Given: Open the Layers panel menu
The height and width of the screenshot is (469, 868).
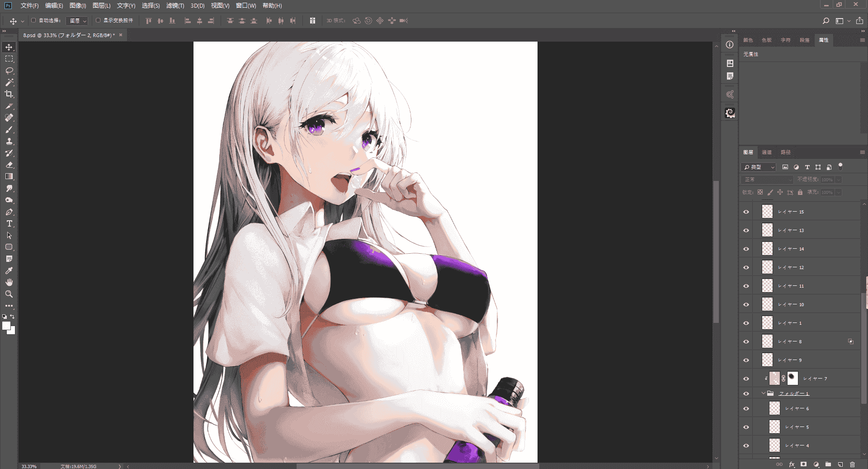Looking at the screenshot, I should pyautogui.click(x=862, y=152).
